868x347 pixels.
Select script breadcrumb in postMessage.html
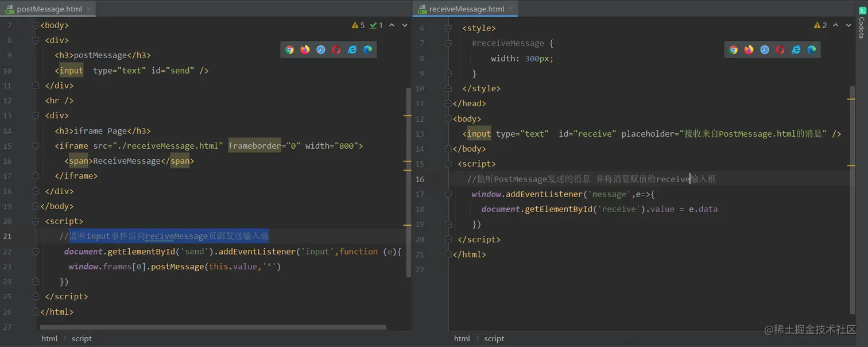tap(82, 338)
